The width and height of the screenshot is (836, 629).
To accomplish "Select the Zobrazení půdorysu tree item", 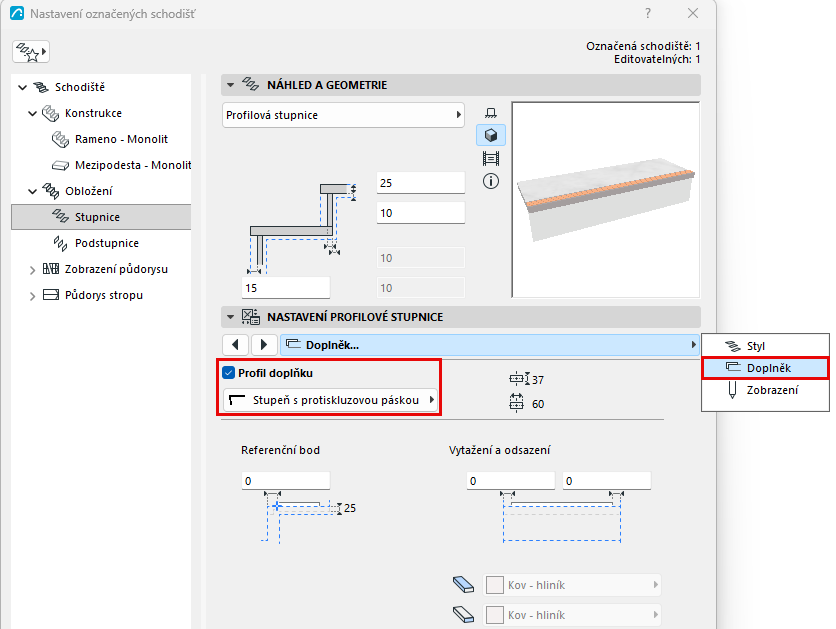I will tap(116, 269).
